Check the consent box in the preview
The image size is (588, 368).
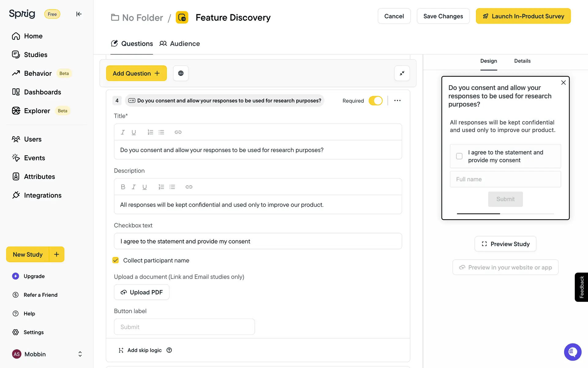tap(459, 156)
